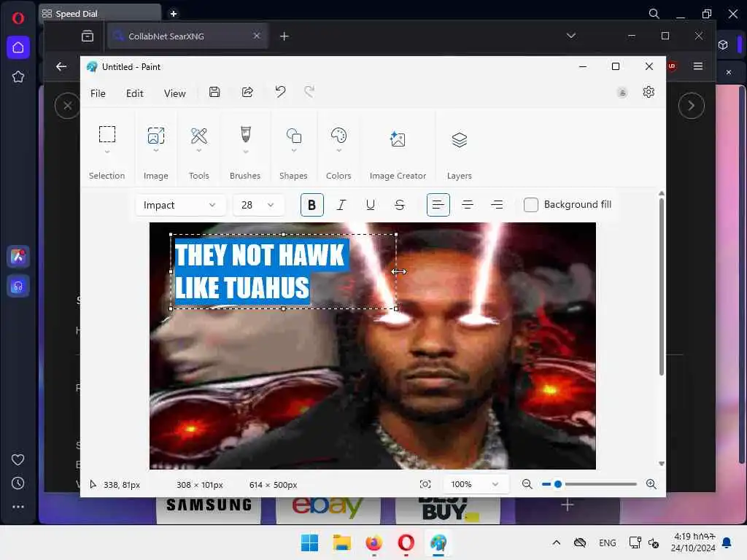Click the back arrow in the browser window
747x560 pixels.
click(x=61, y=66)
